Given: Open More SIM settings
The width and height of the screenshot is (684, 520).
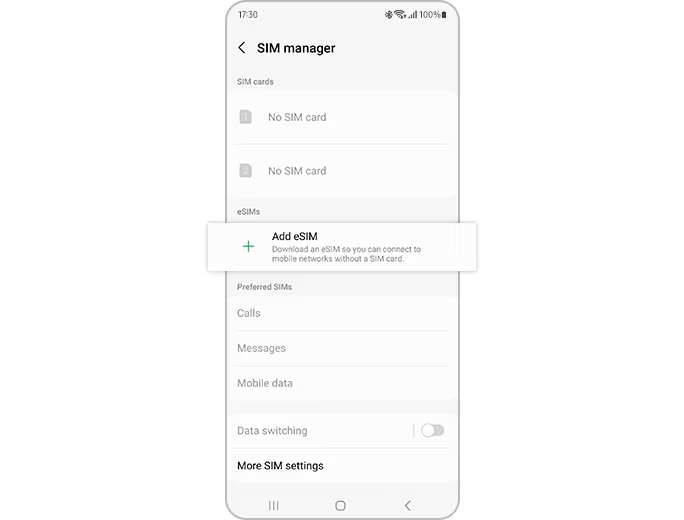Looking at the screenshot, I should tap(342, 466).
